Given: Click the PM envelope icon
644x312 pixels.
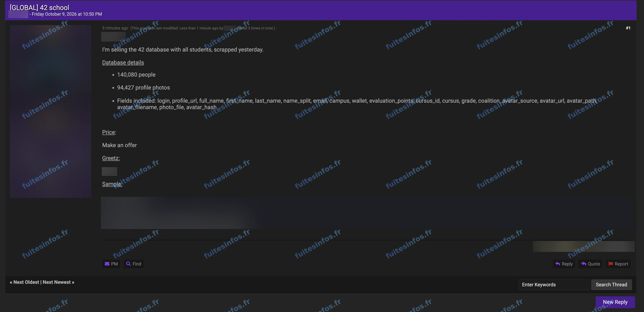Looking at the screenshot, I should tap(107, 264).
